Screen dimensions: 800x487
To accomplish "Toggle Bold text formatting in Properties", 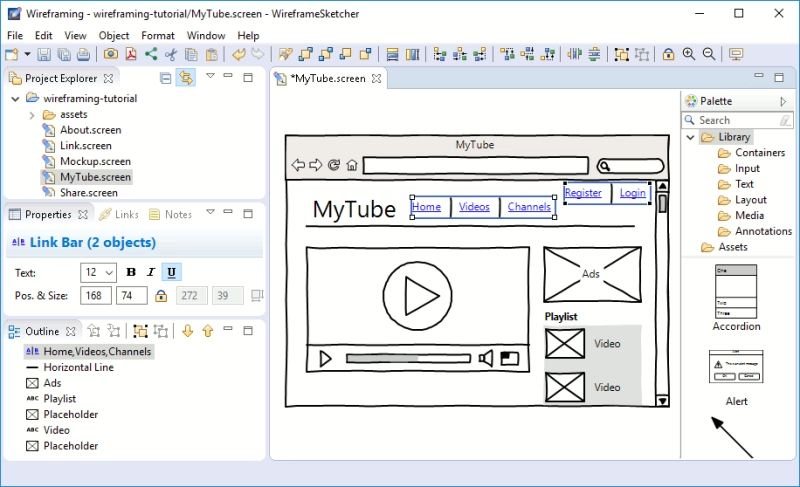I will click(x=131, y=272).
